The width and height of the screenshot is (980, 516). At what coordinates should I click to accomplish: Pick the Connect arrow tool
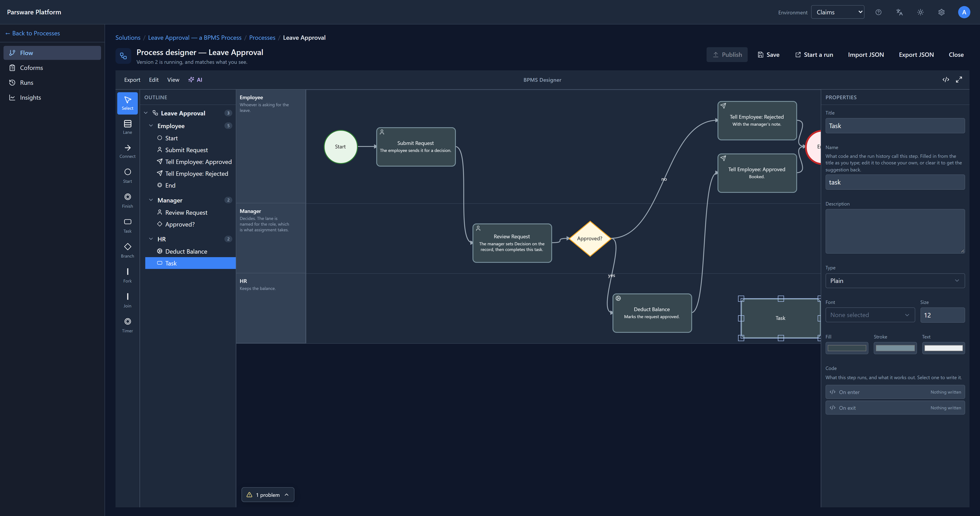pyautogui.click(x=127, y=151)
